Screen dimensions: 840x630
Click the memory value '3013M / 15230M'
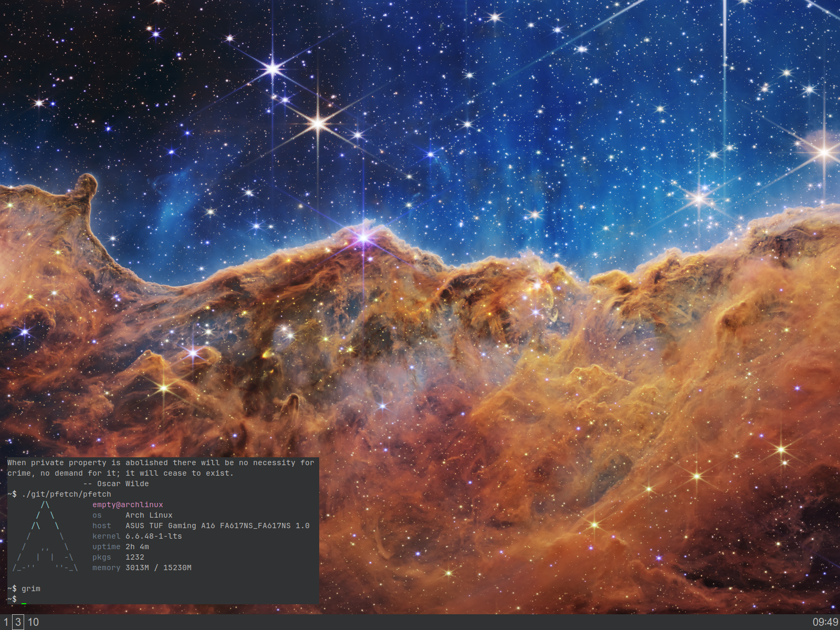[x=159, y=568]
